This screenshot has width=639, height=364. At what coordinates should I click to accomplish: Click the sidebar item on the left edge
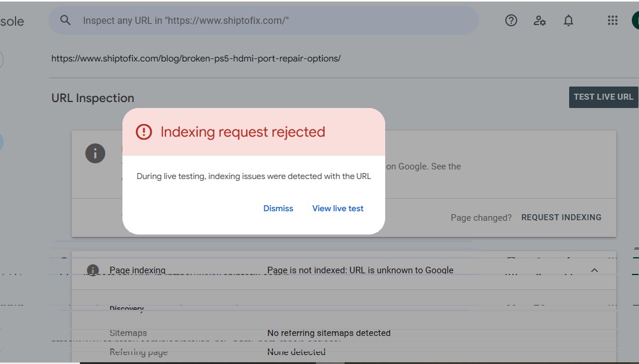click(x=2, y=141)
